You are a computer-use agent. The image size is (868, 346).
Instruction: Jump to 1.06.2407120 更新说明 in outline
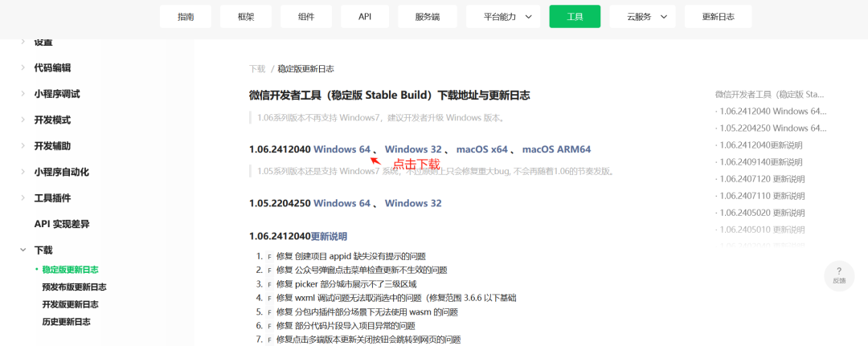(x=760, y=179)
